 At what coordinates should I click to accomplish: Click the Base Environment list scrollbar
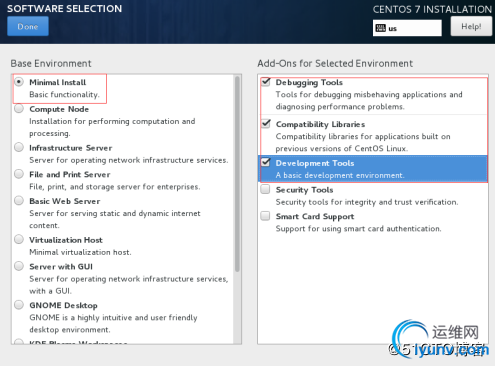point(237,174)
